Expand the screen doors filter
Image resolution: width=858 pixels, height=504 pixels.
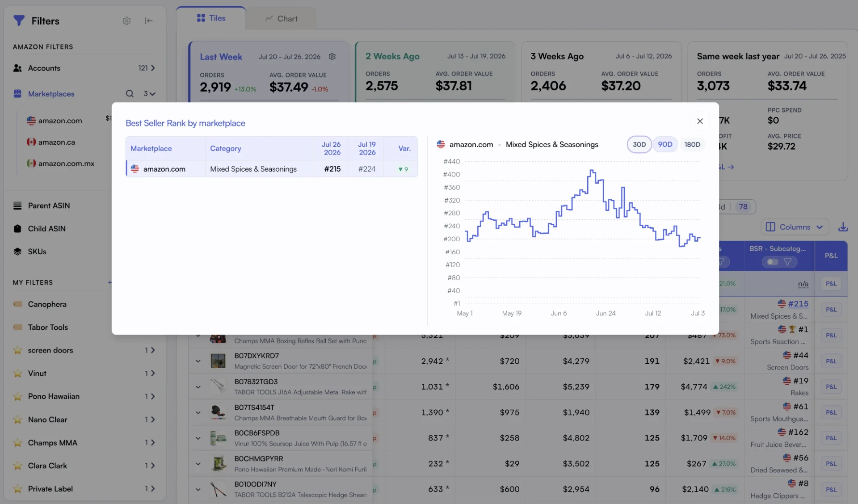[153, 350]
